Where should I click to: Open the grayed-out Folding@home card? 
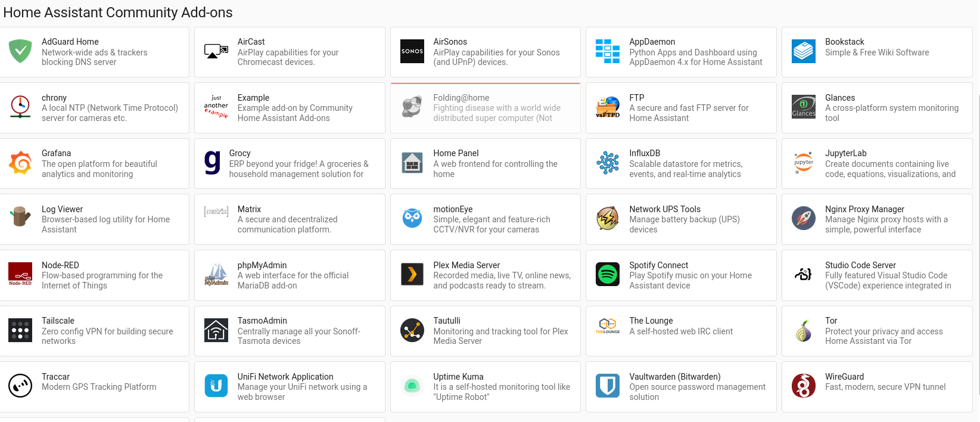coord(485,108)
